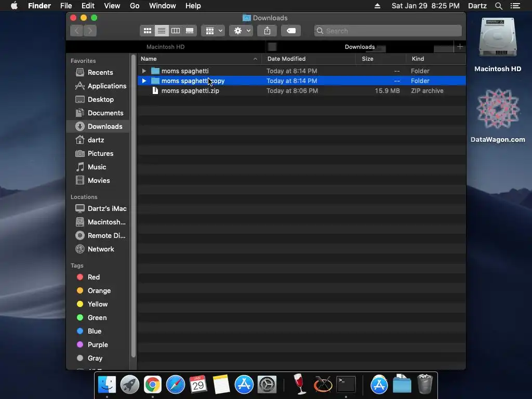Open the View menu
The image size is (532, 399).
112,6
